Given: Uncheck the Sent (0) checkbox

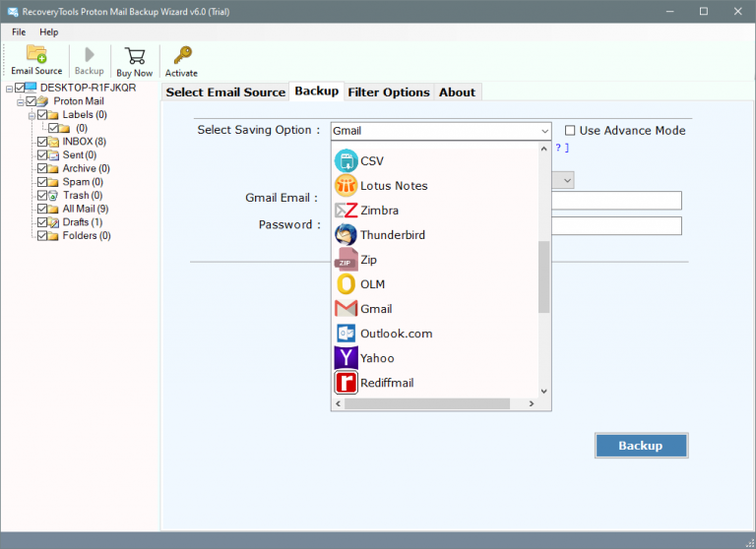Looking at the screenshot, I should [42, 155].
